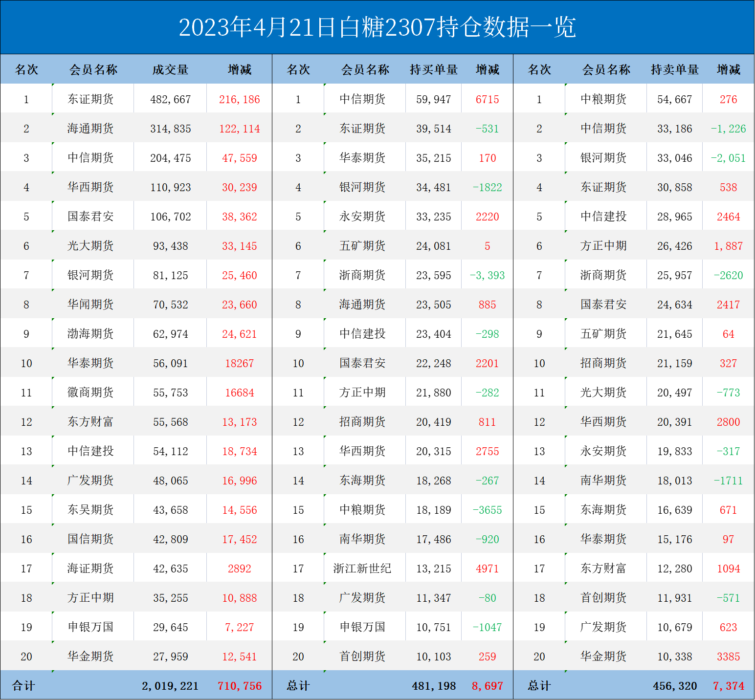The height and width of the screenshot is (700, 755).
Task: Click short change value 2464
Action: tap(729, 217)
